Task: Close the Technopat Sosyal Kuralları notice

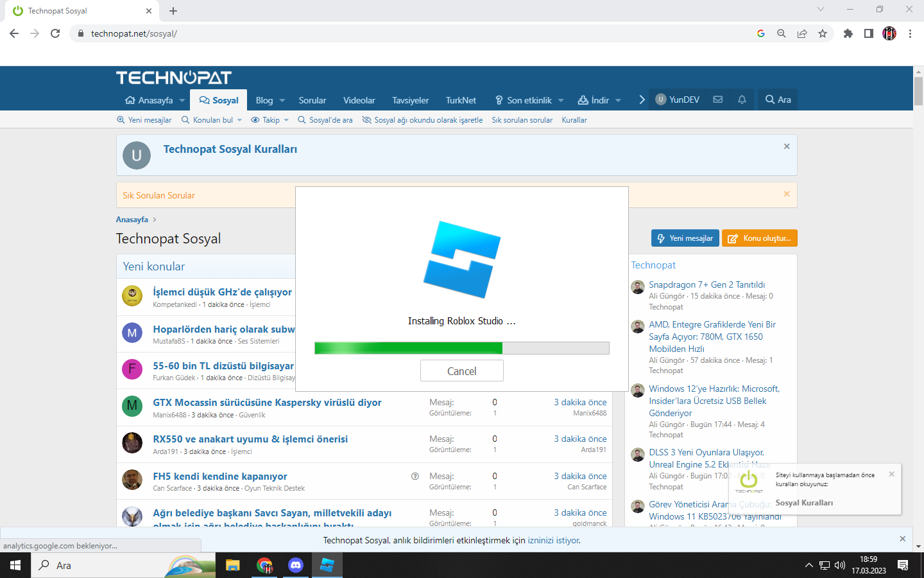Action: (787, 146)
